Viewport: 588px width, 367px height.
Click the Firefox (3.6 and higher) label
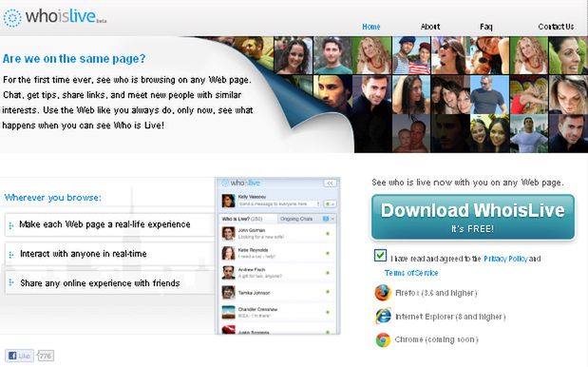pos(436,293)
